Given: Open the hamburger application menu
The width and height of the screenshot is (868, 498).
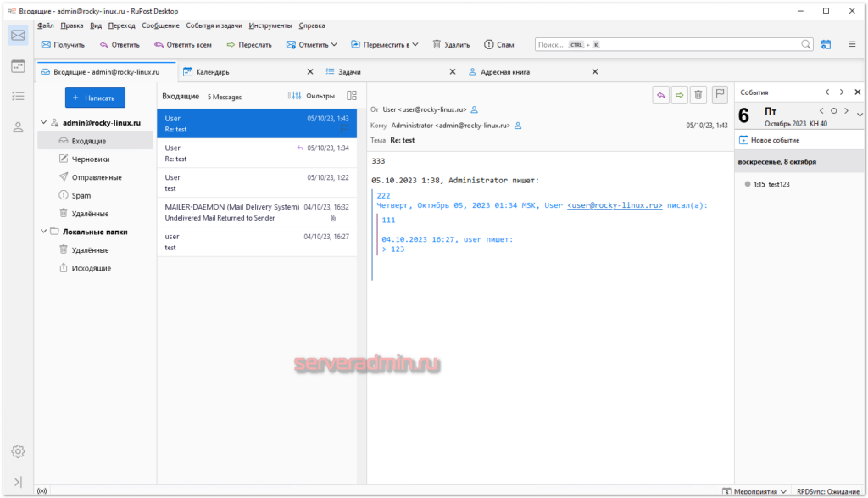Looking at the screenshot, I should point(851,44).
